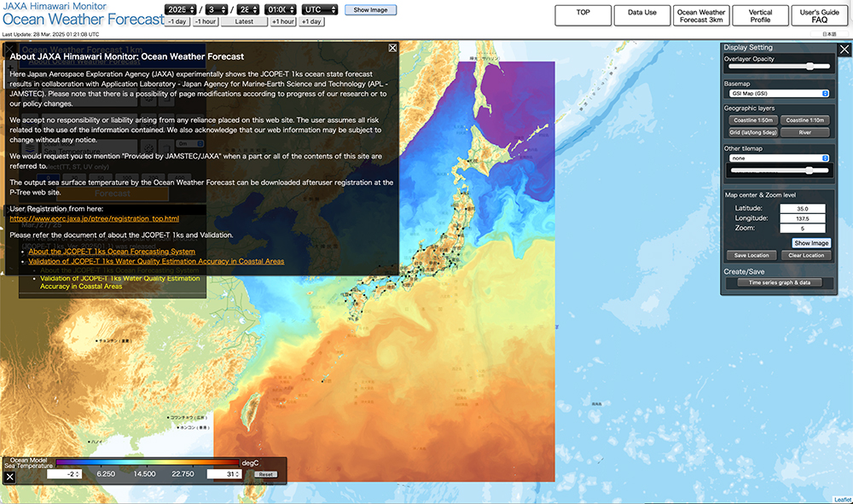Step back with the -1 hour button

[206, 22]
